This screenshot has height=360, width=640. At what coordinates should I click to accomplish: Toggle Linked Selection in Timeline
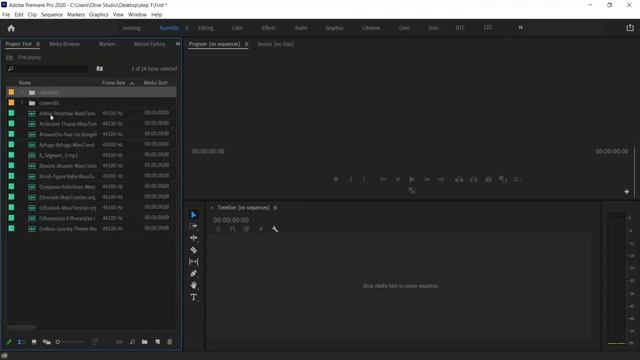[246, 229]
